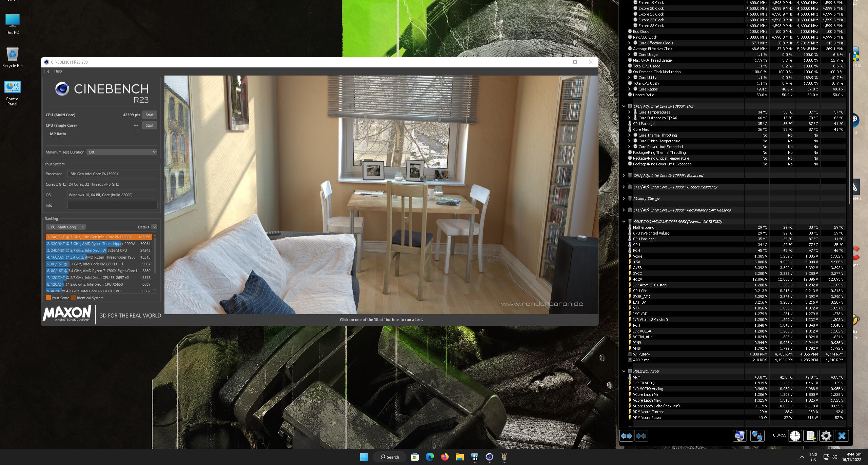The width and height of the screenshot is (868, 465).
Task: Open Cinebench File menu
Action: coord(46,71)
